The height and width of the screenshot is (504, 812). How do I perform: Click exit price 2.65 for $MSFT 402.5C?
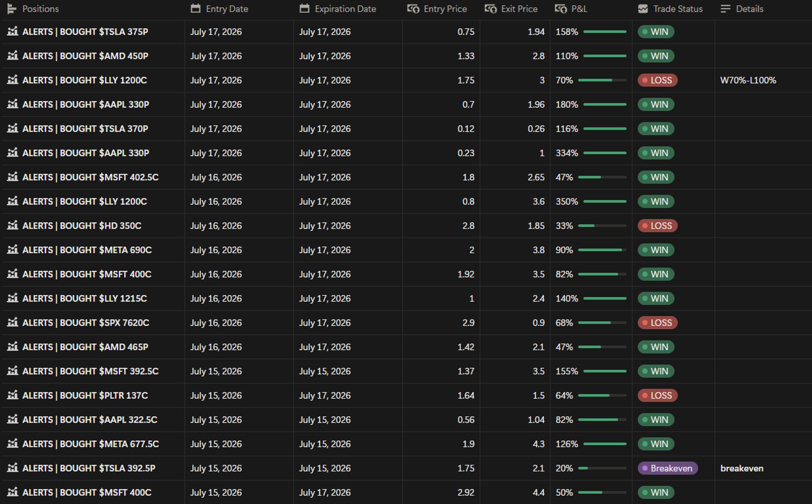[x=536, y=177]
